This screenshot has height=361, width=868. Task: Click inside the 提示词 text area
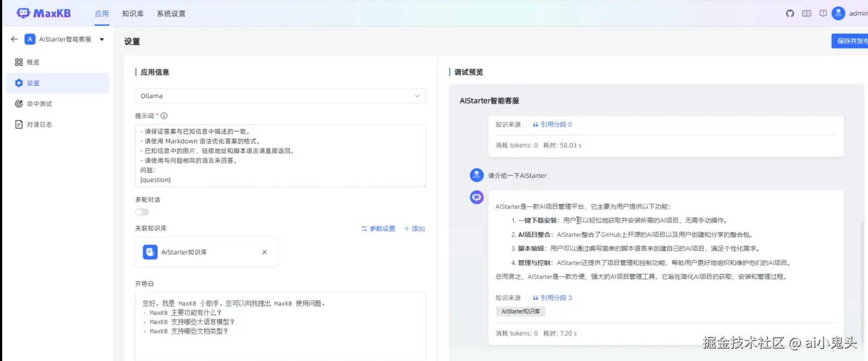pos(280,155)
